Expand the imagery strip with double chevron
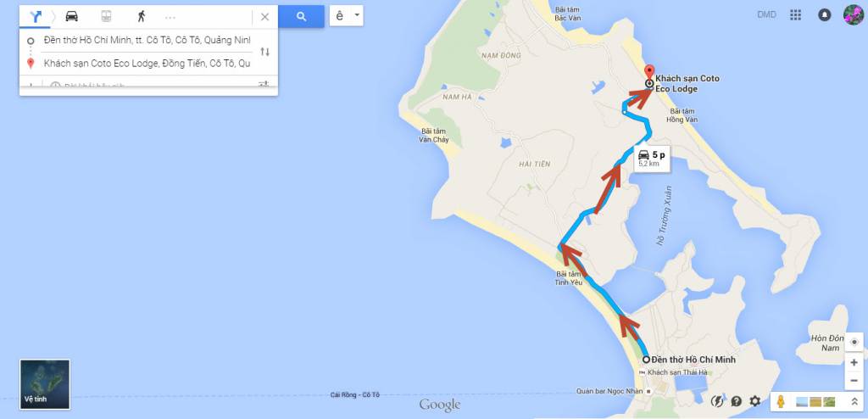The width and height of the screenshot is (868, 419). (x=854, y=401)
